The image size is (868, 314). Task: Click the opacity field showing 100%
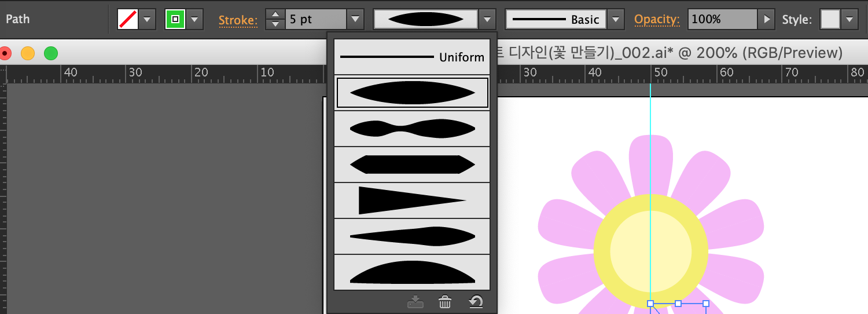(722, 19)
